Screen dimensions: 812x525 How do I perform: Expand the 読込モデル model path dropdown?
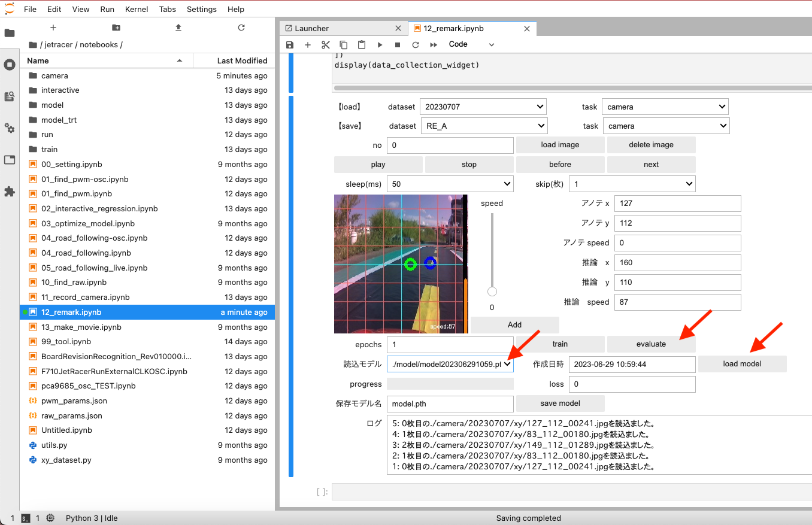(x=450, y=364)
